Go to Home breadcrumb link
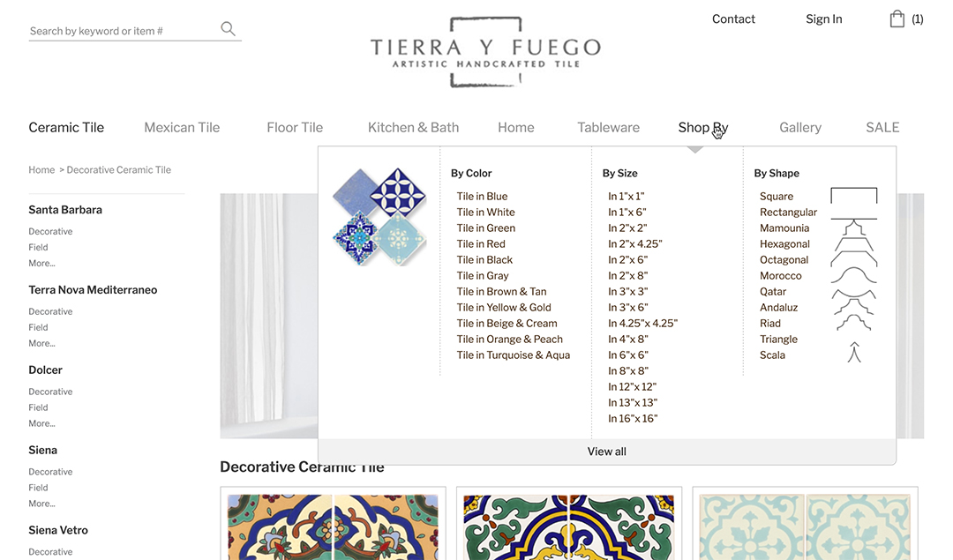The height and width of the screenshot is (560, 953). pyautogui.click(x=41, y=170)
